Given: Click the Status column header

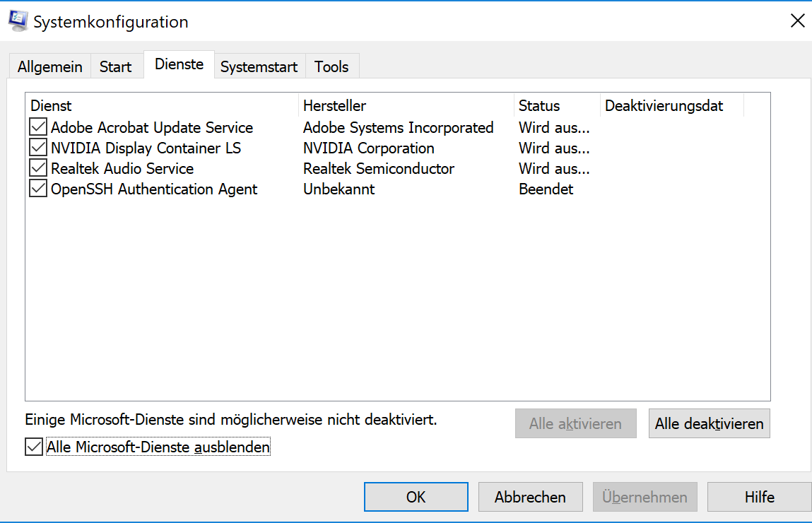Looking at the screenshot, I should pyautogui.click(x=557, y=105).
